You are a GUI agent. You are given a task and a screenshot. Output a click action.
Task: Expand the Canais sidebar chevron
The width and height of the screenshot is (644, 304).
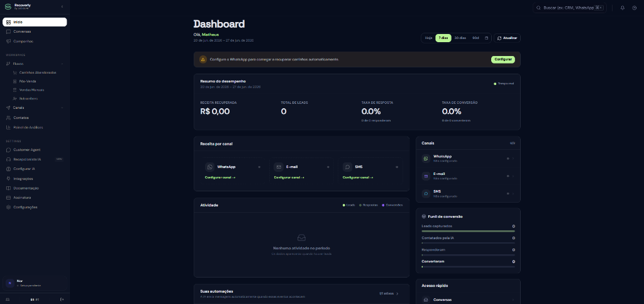pos(62,108)
